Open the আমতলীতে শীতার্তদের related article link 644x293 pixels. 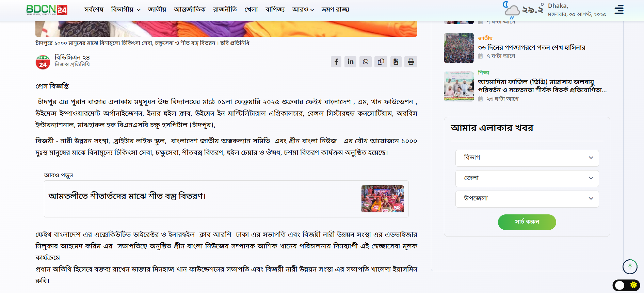pyautogui.click(x=127, y=196)
